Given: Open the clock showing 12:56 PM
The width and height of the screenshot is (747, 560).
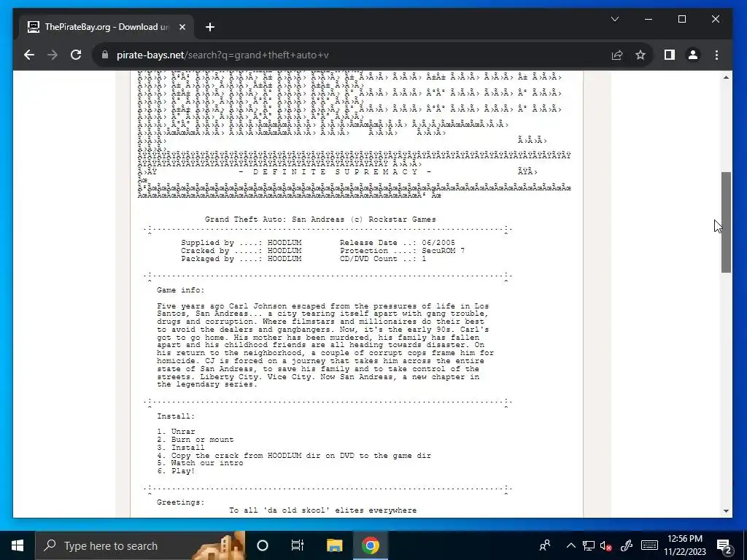Looking at the screenshot, I should (684, 545).
